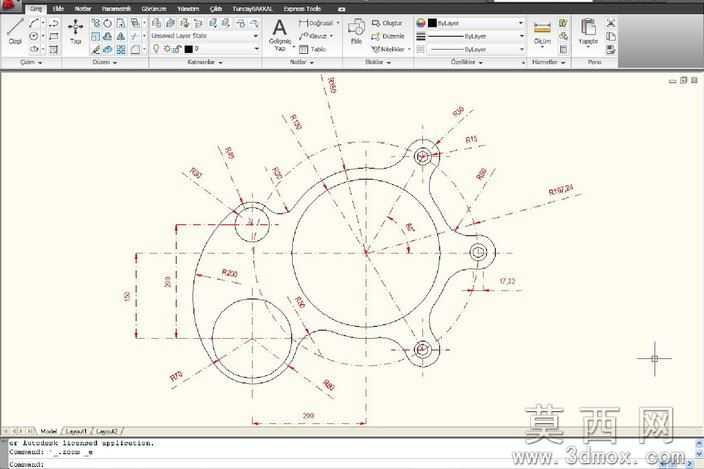Open the arc tool flyout arrow
Image resolution: width=704 pixels, height=469 pixels.
43,23
